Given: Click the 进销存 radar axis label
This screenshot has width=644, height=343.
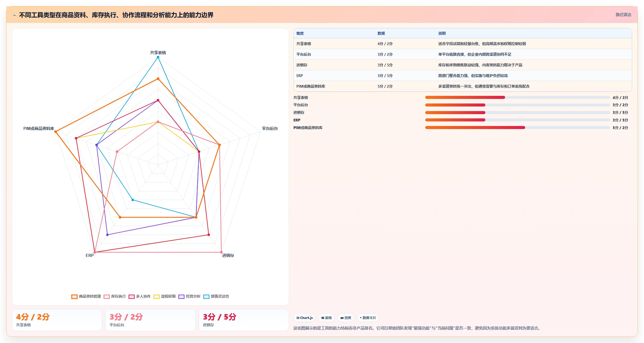Looking at the screenshot, I should 228,255.
